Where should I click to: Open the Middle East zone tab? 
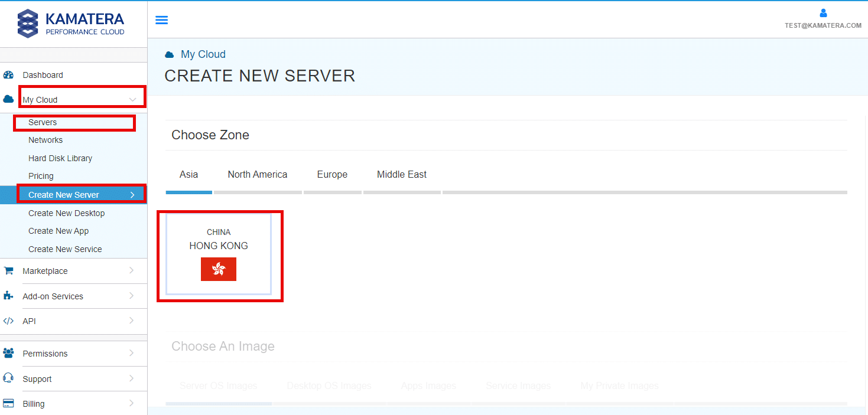402,174
